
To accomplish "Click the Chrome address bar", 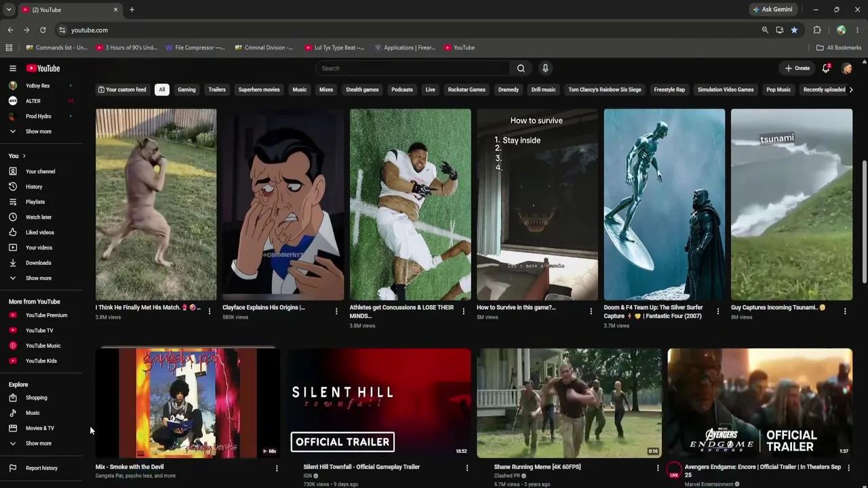I will [x=407, y=30].
